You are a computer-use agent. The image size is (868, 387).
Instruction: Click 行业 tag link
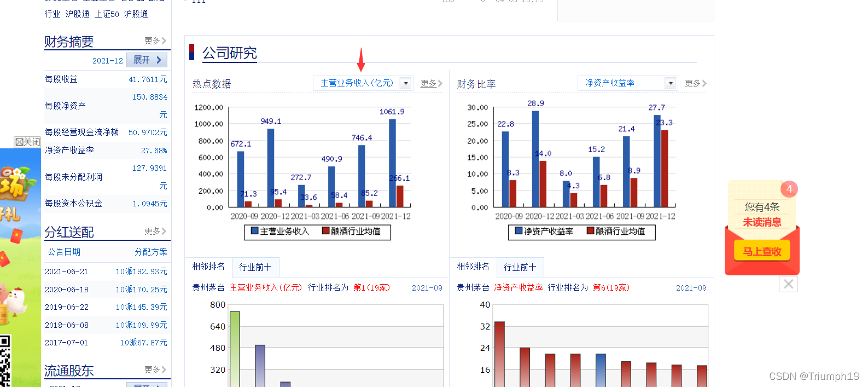53,14
